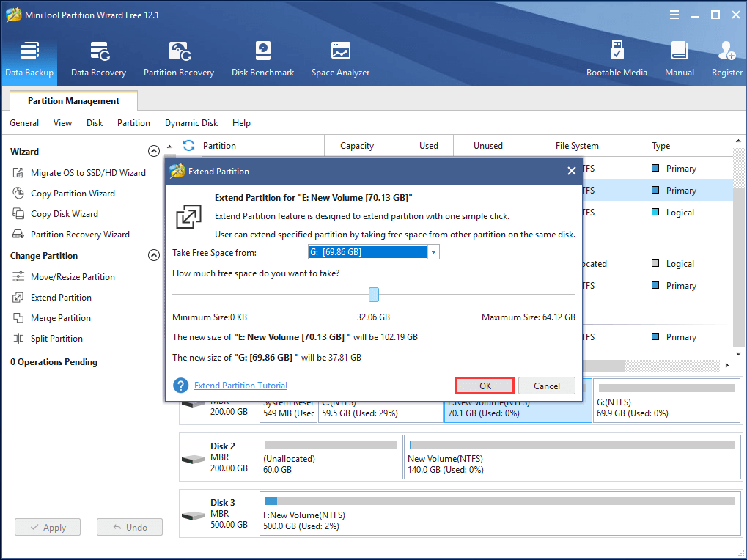Open Partition Recovery tool
The width and height of the screenshot is (747, 560).
coord(179,59)
